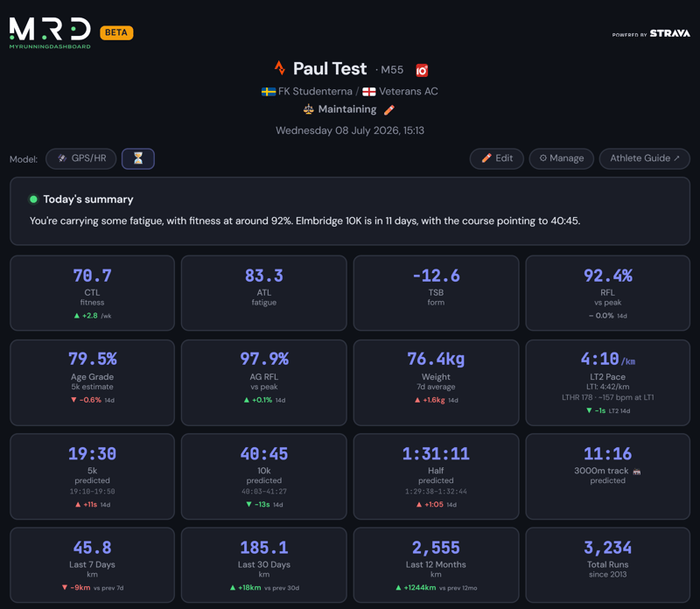Viewport: 700px width, 609px height.
Task: Click the 1:31:11 Half predicted time
Action: (436, 453)
